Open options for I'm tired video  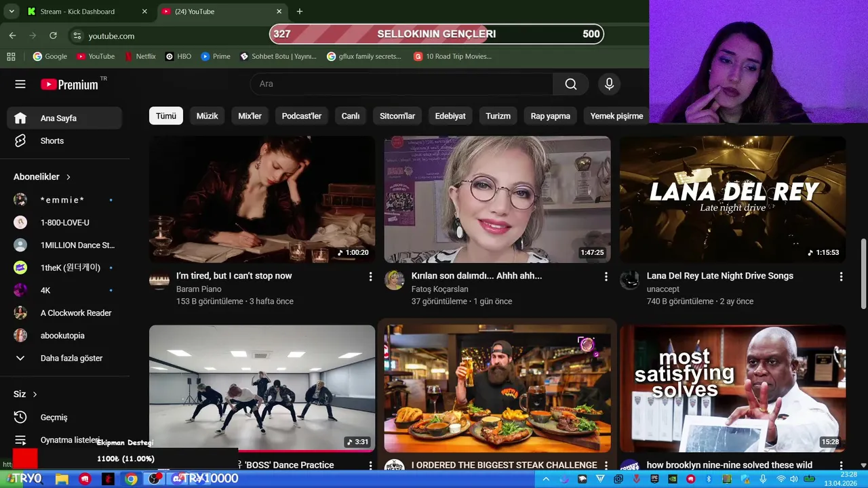click(x=370, y=277)
